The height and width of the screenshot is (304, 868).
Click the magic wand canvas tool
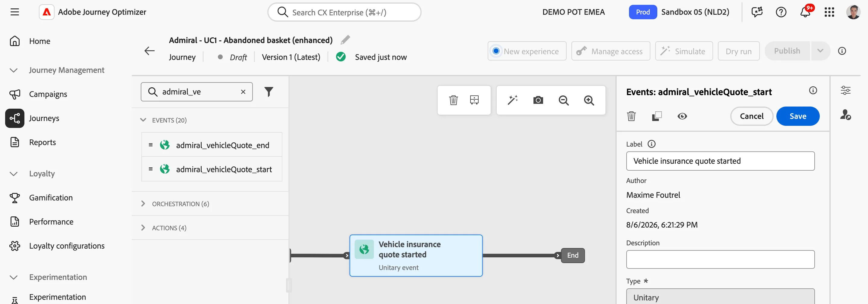[x=512, y=100]
